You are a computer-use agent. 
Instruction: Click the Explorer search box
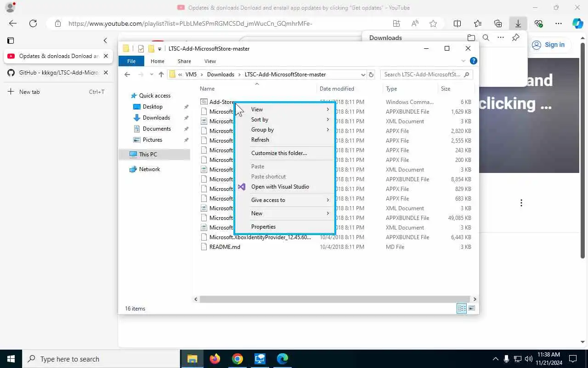426,75
